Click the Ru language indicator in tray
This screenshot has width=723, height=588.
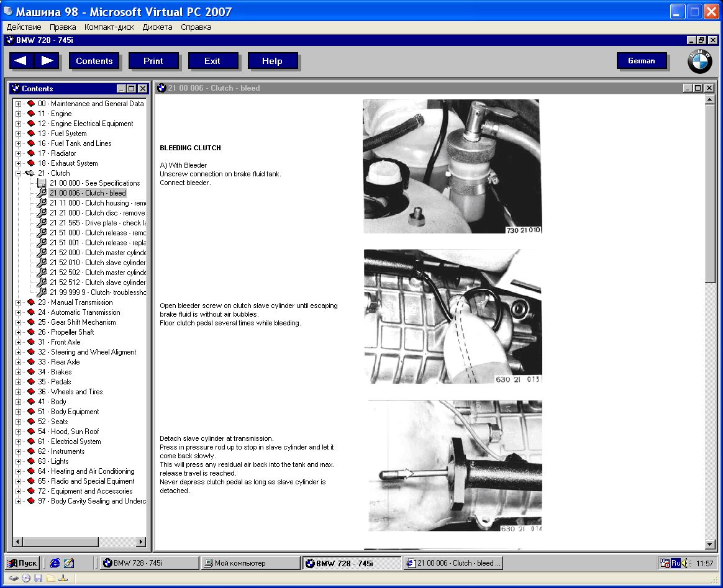click(675, 563)
